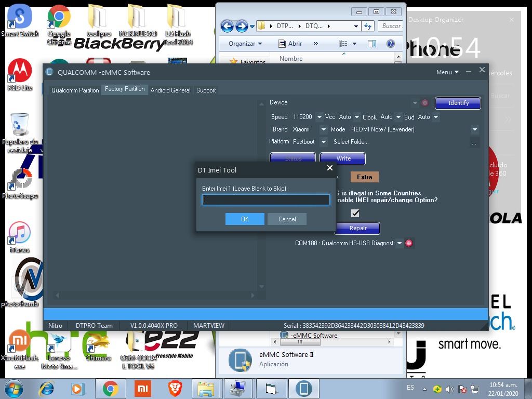Open the Menu dropdown in title bar
The height and width of the screenshot is (399, 532).
(447, 72)
